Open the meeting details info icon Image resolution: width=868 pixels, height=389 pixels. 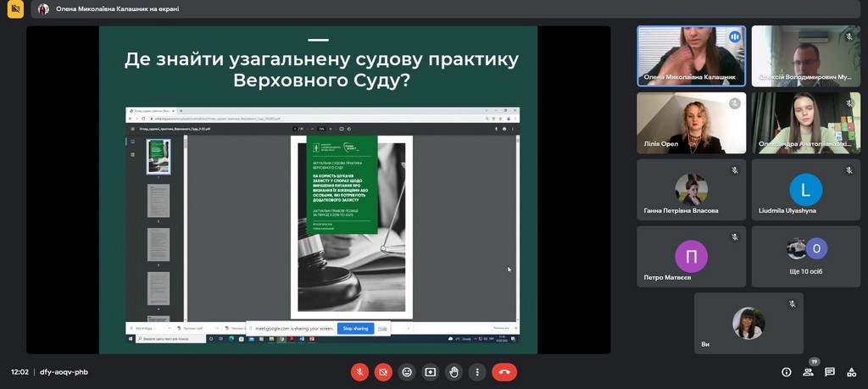(x=786, y=372)
